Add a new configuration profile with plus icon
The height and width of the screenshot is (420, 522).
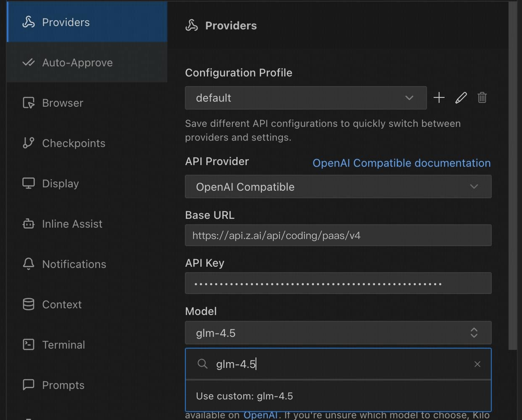(x=439, y=98)
